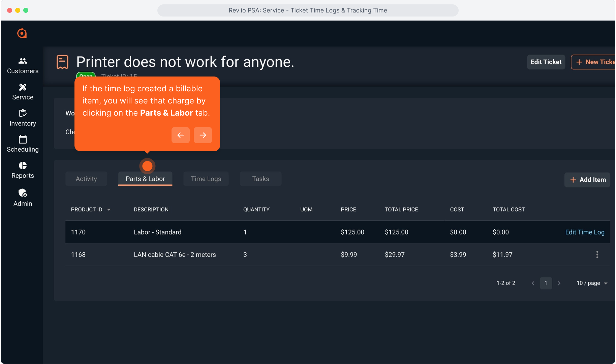Click the ticket icon beside the title
The width and height of the screenshot is (616, 364).
pyautogui.click(x=62, y=62)
